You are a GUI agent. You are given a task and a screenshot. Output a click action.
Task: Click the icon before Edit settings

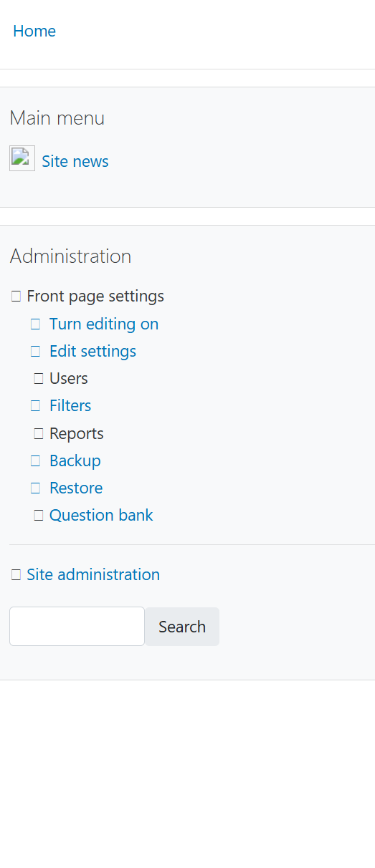pyautogui.click(x=35, y=352)
